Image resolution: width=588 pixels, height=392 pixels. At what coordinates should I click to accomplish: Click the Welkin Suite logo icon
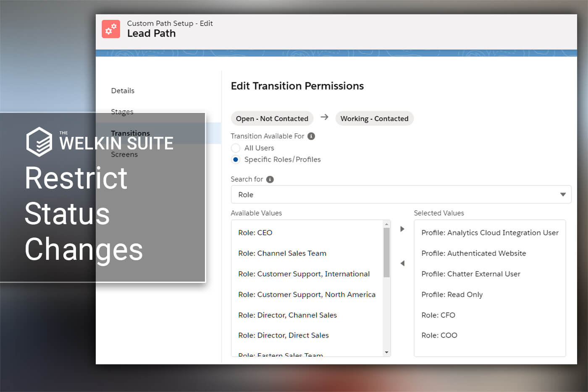click(39, 142)
